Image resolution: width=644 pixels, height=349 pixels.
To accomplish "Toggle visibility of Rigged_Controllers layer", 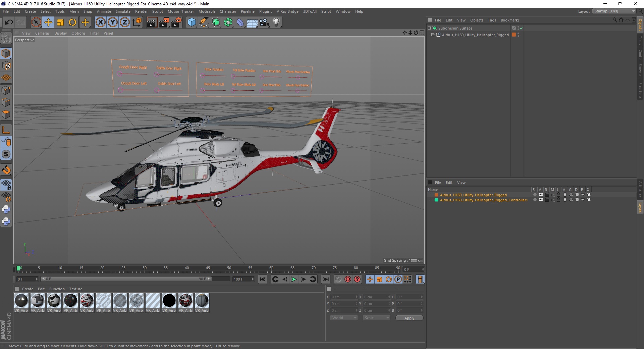I will point(541,200).
